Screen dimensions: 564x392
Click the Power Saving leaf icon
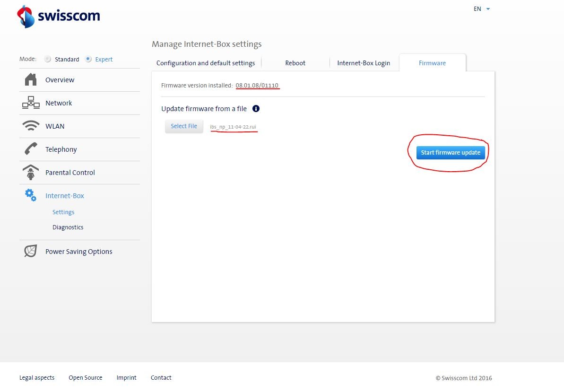(x=31, y=251)
